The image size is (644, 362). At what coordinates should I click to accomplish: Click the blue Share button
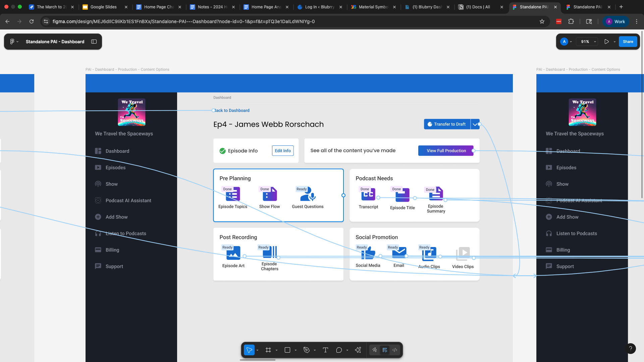click(628, 42)
